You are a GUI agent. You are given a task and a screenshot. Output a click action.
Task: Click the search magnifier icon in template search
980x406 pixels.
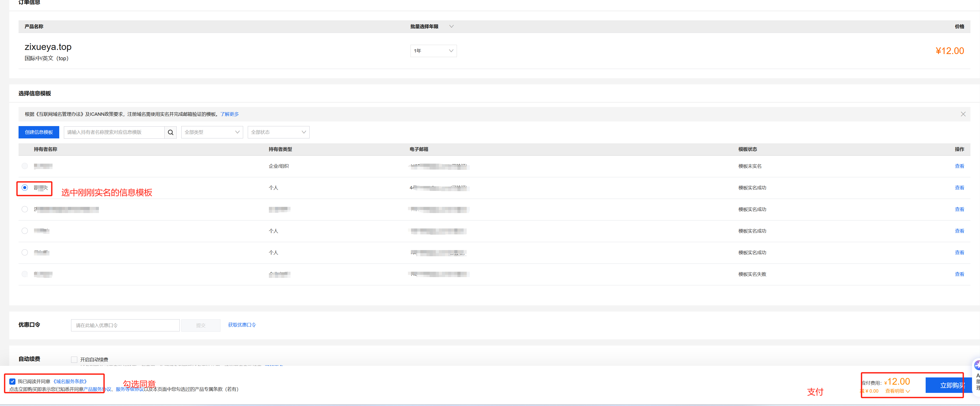coord(171,132)
